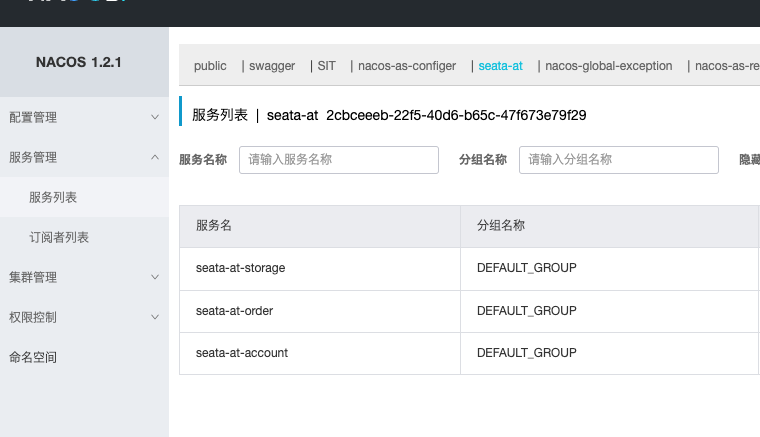Click the 服务名 column header

(214, 226)
